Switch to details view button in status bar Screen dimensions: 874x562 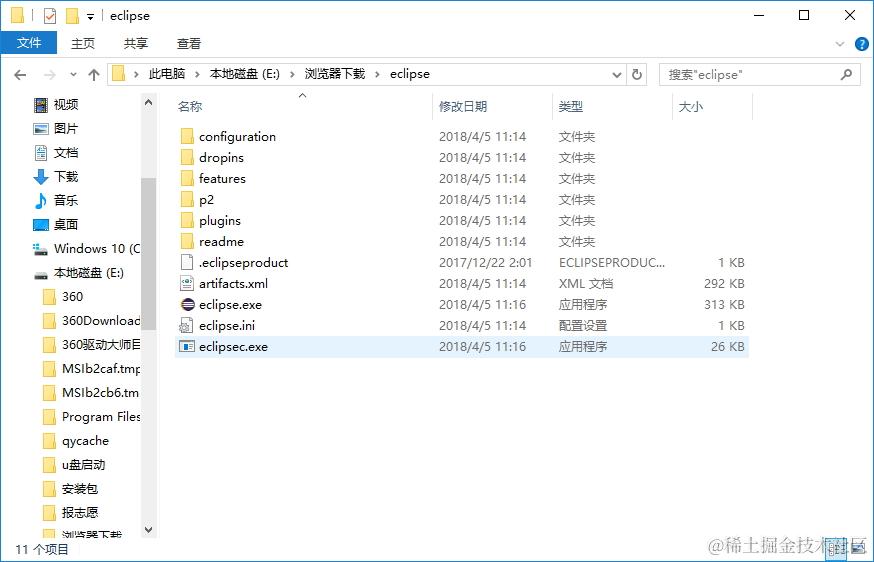pyautogui.click(x=837, y=549)
